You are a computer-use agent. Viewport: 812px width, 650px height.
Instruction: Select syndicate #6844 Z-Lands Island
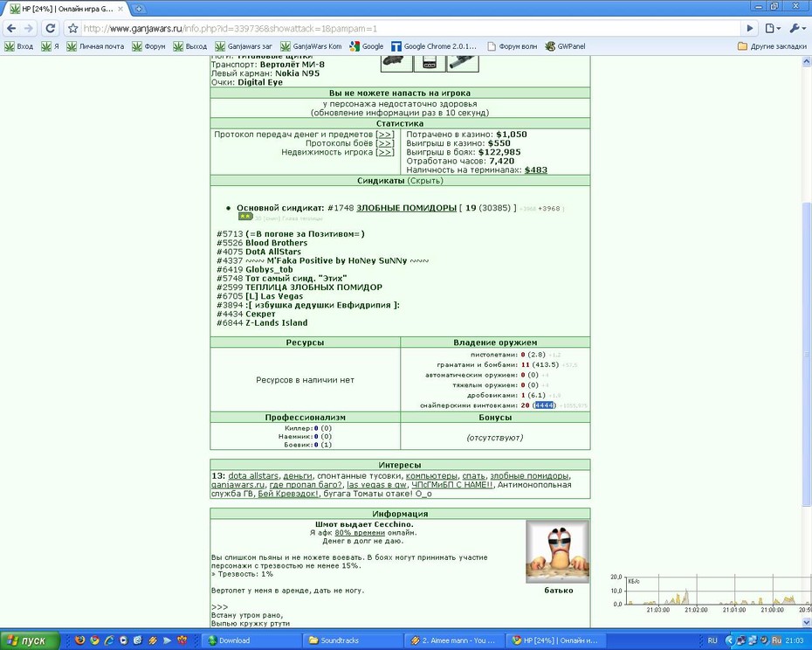pos(262,322)
